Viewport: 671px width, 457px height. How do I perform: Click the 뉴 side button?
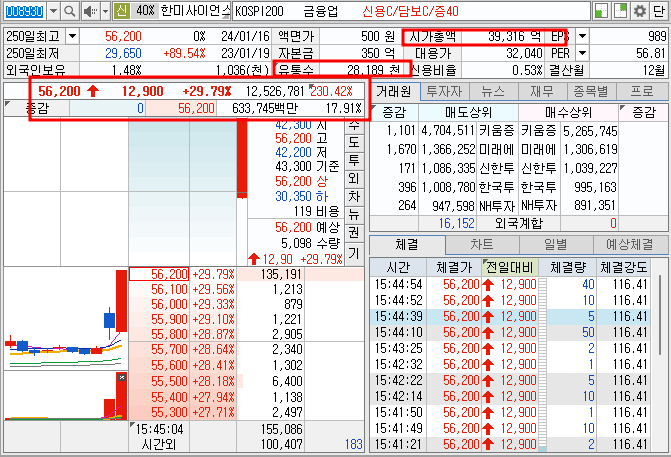(353, 214)
